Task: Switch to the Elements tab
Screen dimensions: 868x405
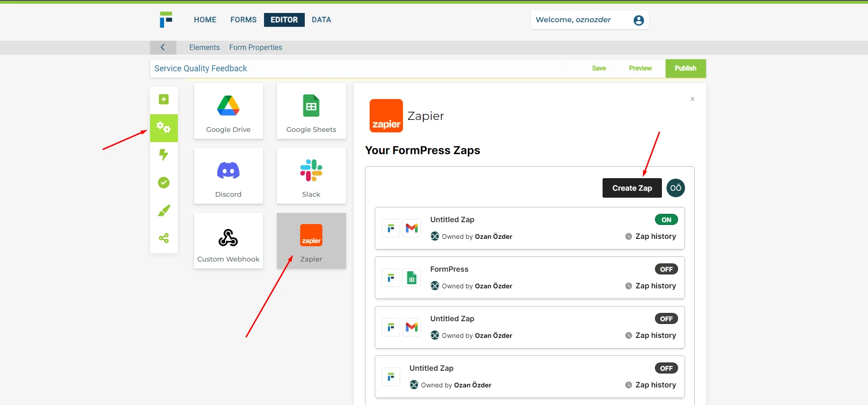Action: click(204, 47)
